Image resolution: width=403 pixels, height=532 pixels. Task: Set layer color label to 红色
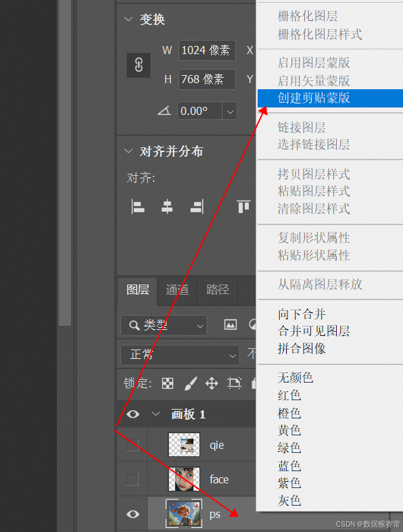289,395
